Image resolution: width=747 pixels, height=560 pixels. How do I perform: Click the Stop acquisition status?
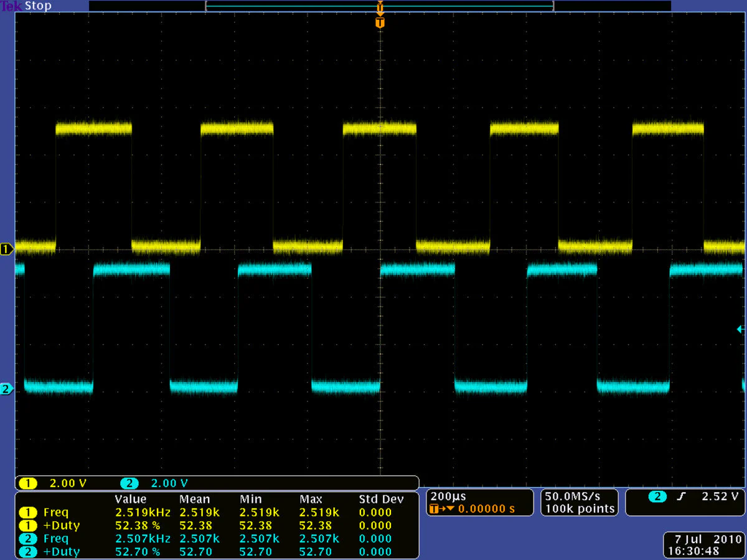[x=38, y=6]
